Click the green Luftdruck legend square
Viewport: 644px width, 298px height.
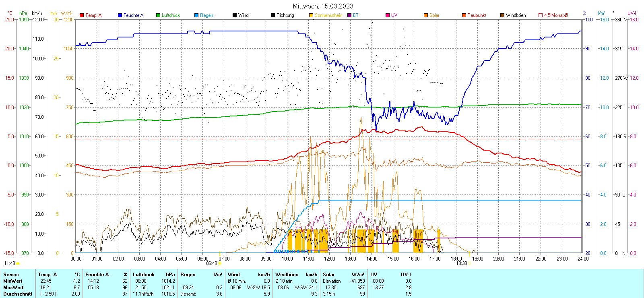(158, 15)
